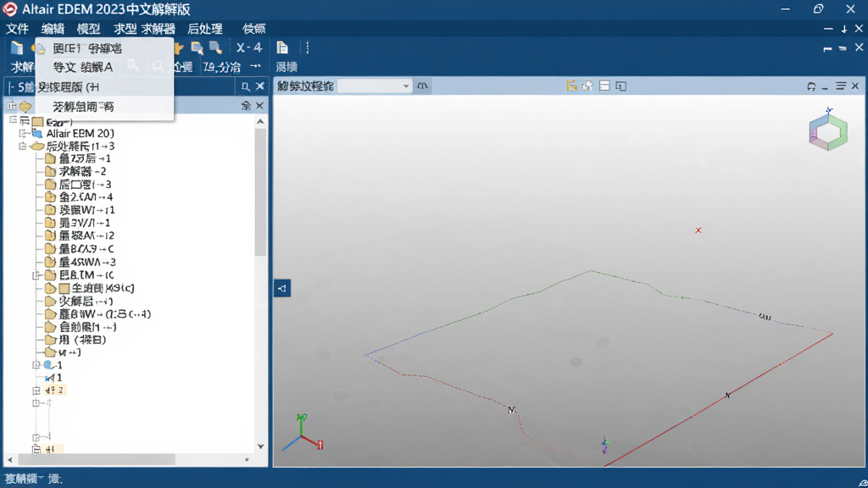Expand the folder node ending TM→(C

click(36, 275)
